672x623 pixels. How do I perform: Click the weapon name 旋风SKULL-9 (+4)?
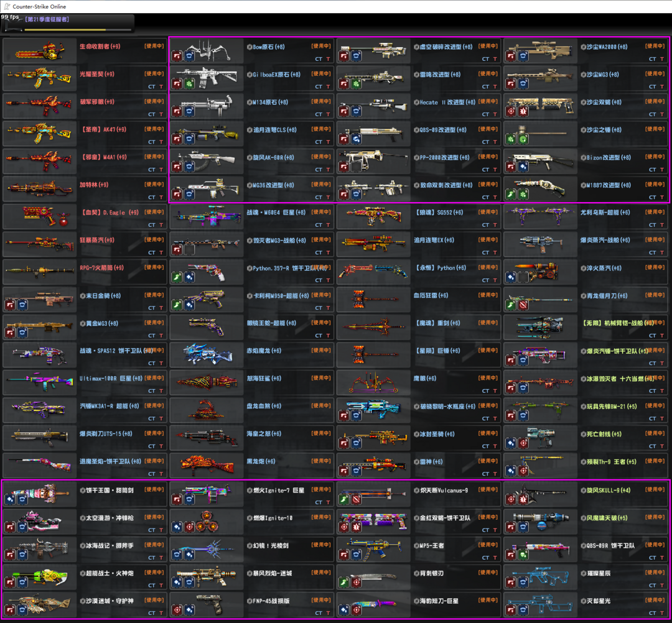pos(609,490)
